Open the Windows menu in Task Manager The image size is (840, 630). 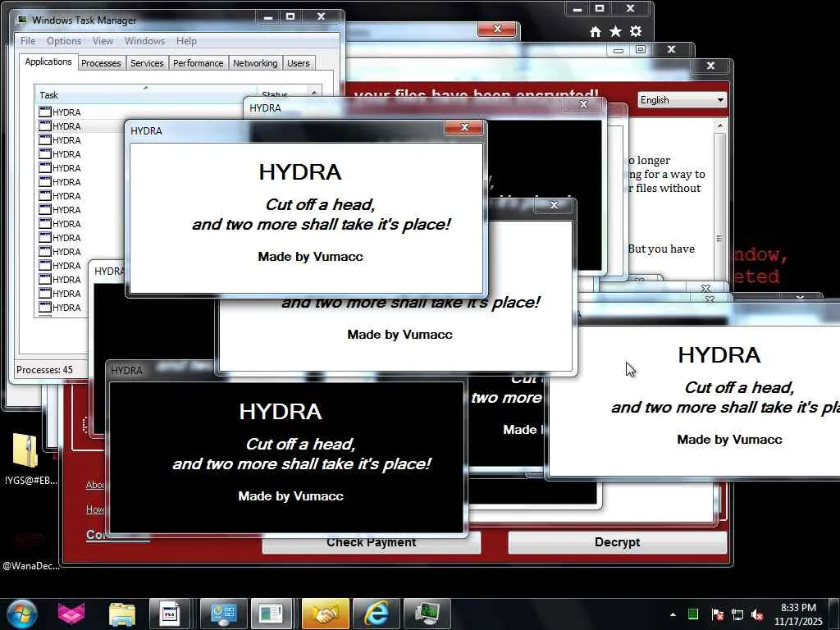[x=144, y=41]
